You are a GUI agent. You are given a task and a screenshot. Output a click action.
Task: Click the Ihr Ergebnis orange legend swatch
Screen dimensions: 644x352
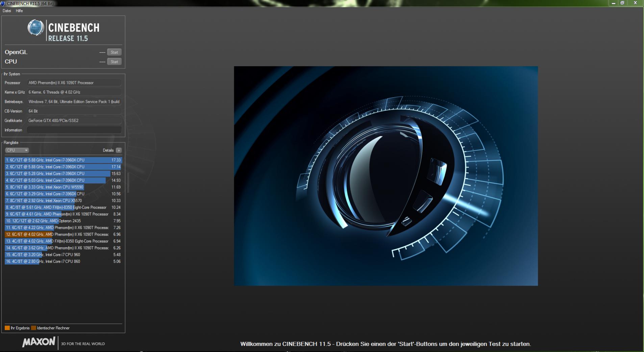point(7,328)
